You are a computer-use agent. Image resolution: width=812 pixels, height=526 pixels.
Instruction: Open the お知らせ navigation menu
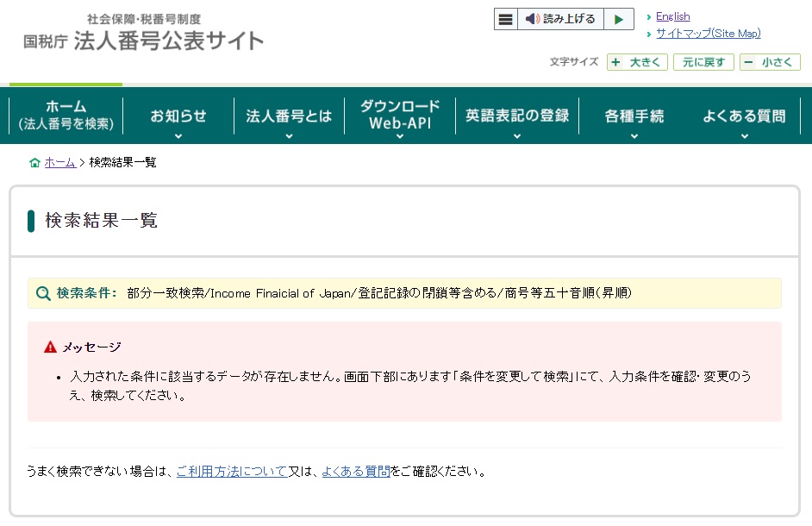click(178, 115)
